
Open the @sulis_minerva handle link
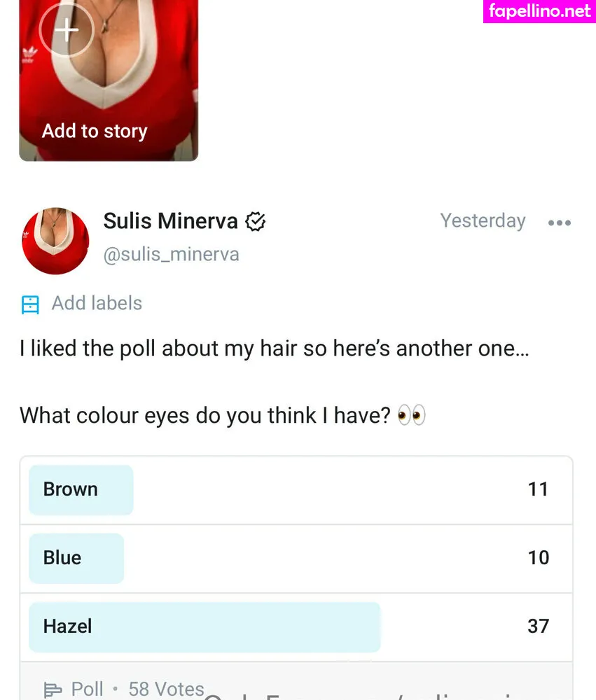tap(171, 254)
